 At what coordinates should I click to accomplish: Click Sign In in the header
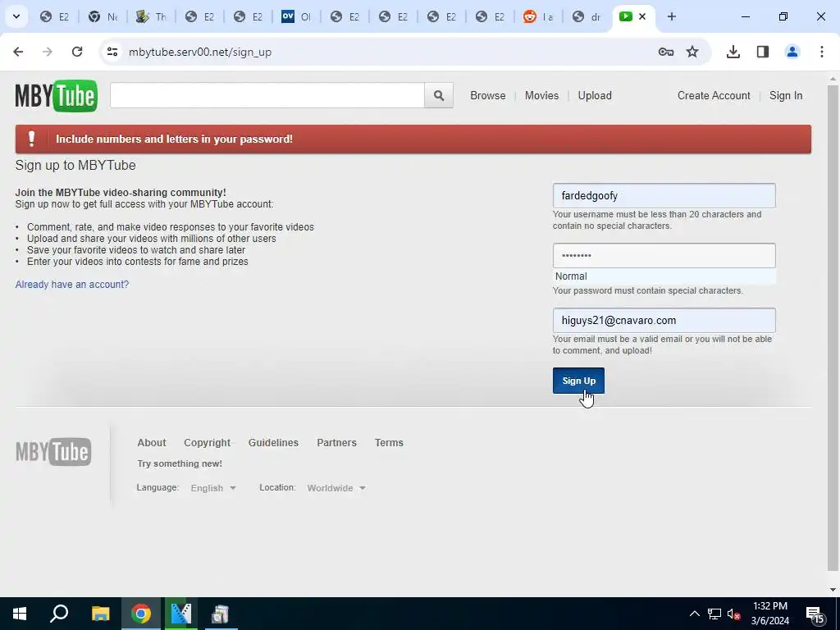tap(786, 95)
